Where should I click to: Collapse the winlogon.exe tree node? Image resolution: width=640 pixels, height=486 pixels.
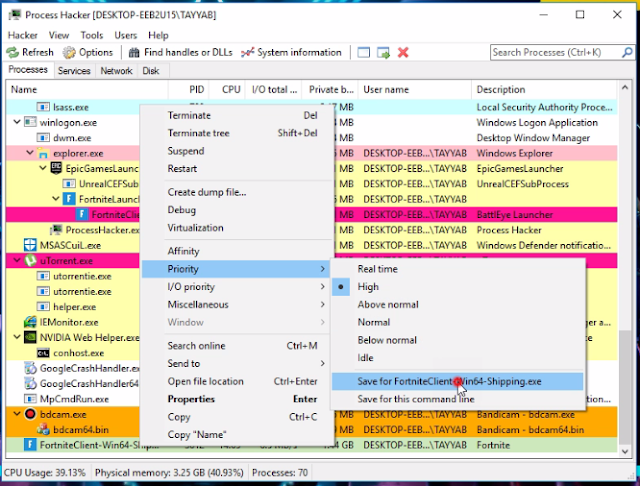pyautogui.click(x=17, y=122)
